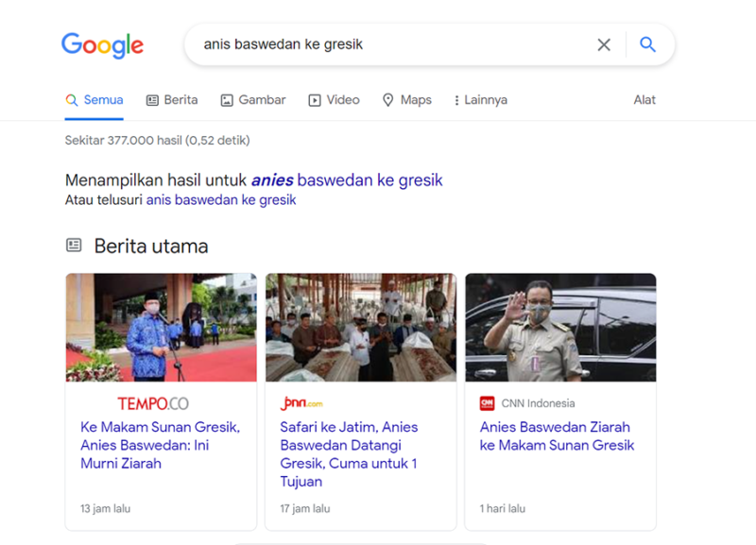This screenshot has height=545, width=756.
Task: Click the blue search magnifier icon
Action: tap(647, 44)
